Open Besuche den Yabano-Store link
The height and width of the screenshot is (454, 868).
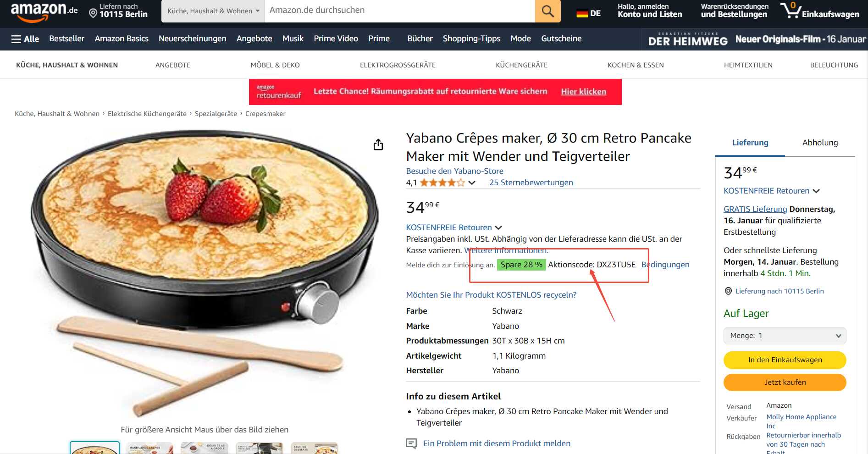tap(454, 171)
